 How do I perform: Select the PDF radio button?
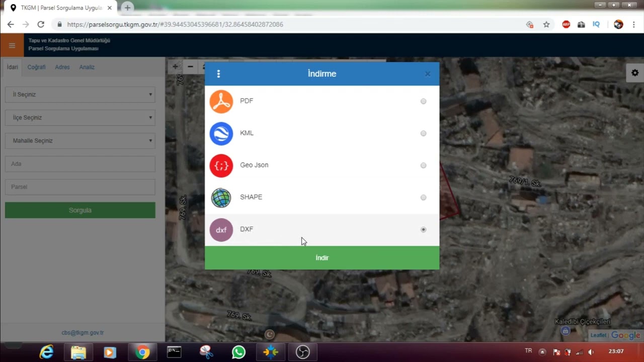pyautogui.click(x=423, y=101)
